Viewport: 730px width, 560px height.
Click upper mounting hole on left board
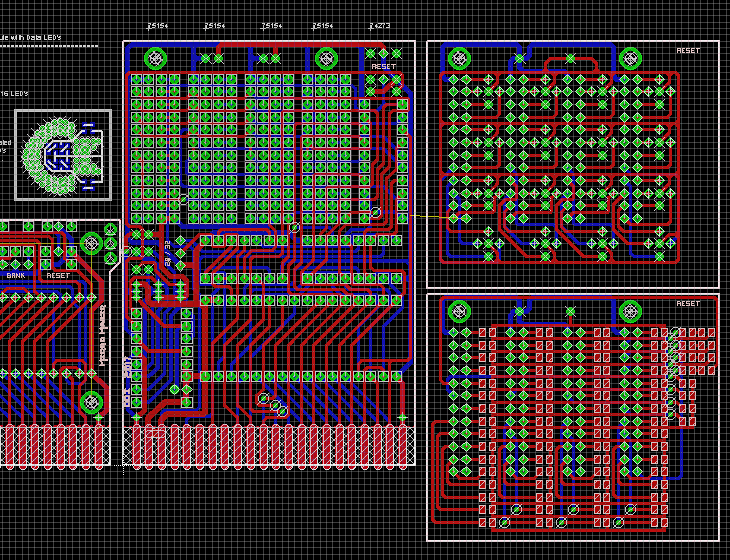coord(91,243)
